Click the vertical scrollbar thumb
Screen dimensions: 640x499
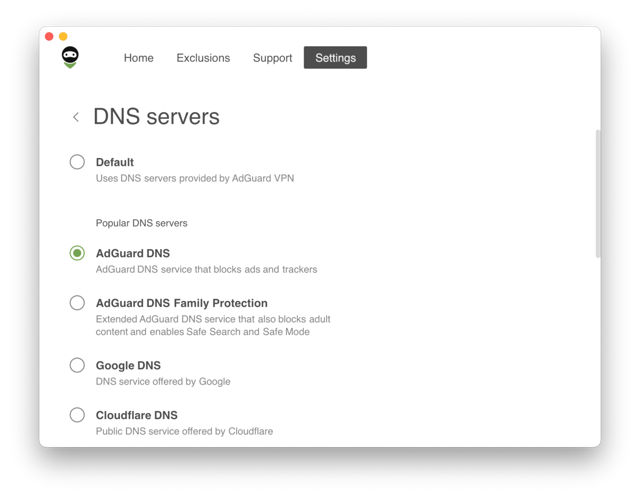tap(598, 194)
